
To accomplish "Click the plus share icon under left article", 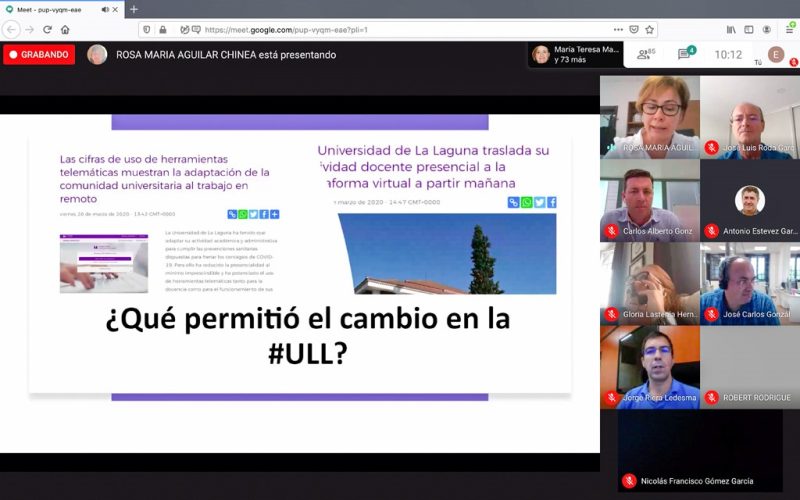I will (x=274, y=214).
